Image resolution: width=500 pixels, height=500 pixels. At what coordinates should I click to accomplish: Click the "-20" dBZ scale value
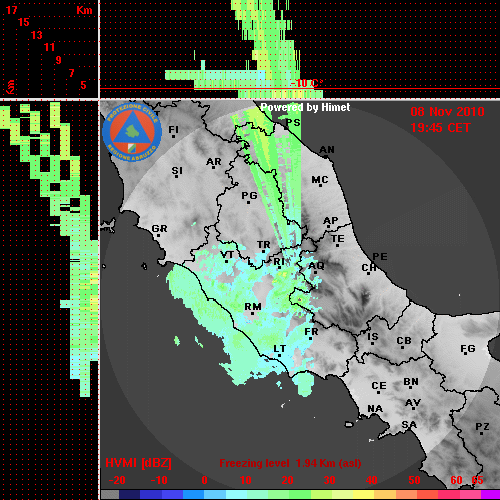pyautogui.click(x=117, y=480)
